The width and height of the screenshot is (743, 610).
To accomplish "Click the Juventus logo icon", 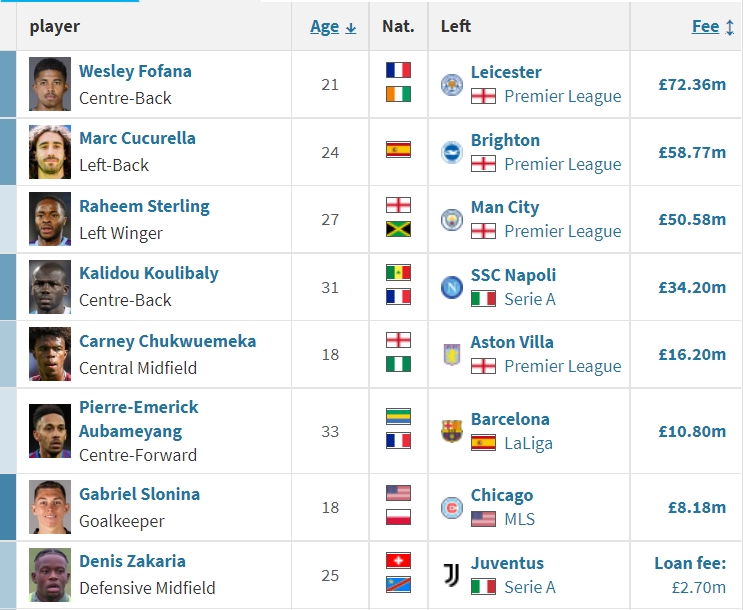I will point(452,575).
